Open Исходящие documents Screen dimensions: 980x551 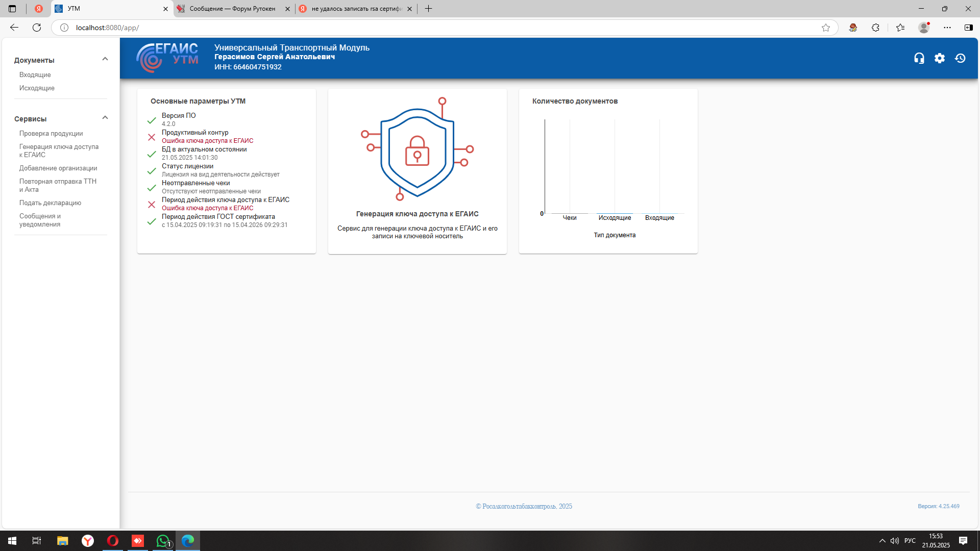point(37,88)
